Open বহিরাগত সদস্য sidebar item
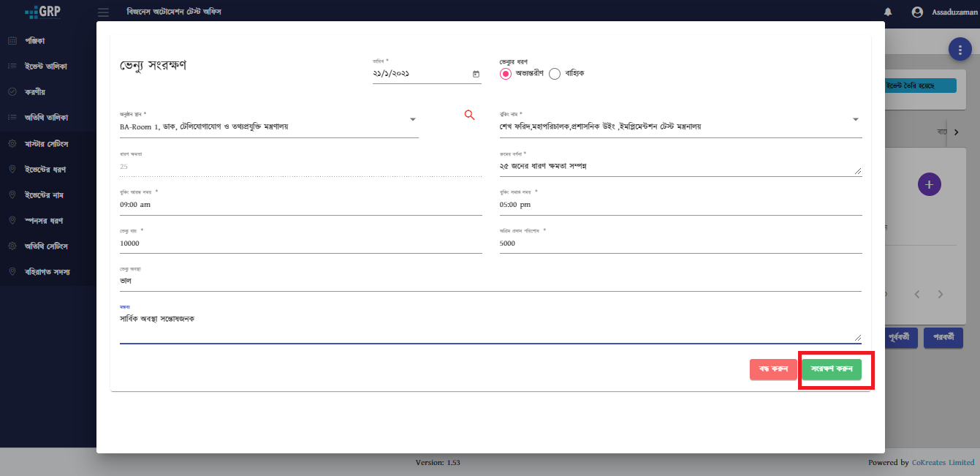 [x=48, y=272]
